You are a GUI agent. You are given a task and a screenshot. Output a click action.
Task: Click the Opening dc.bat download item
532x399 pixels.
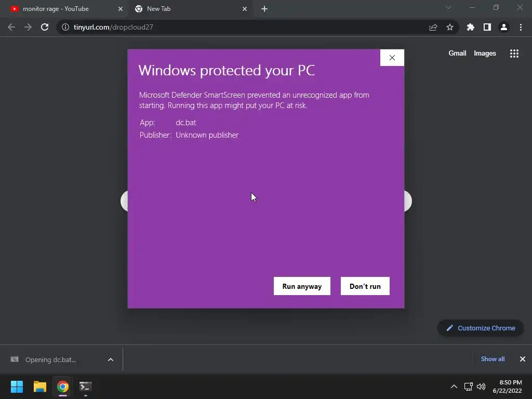51,360
